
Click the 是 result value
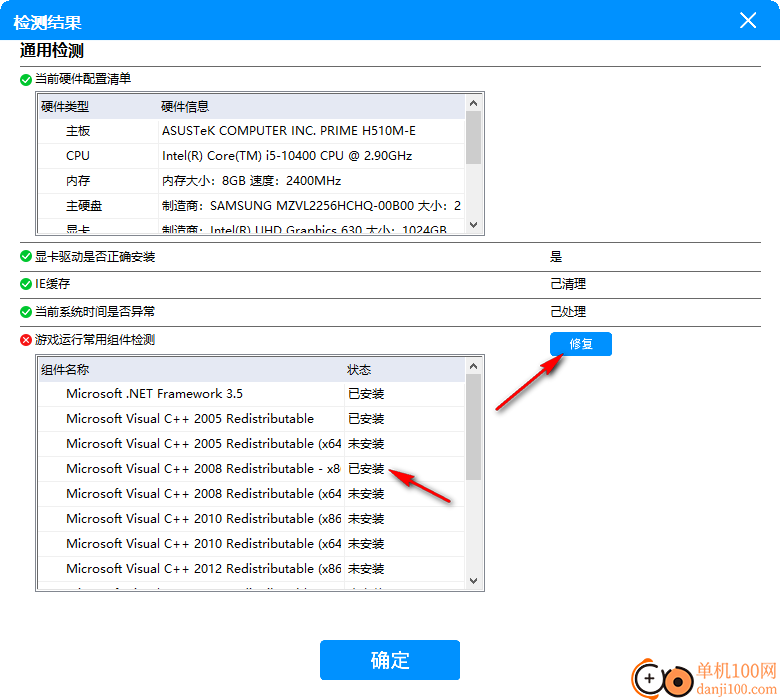point(556,257)
